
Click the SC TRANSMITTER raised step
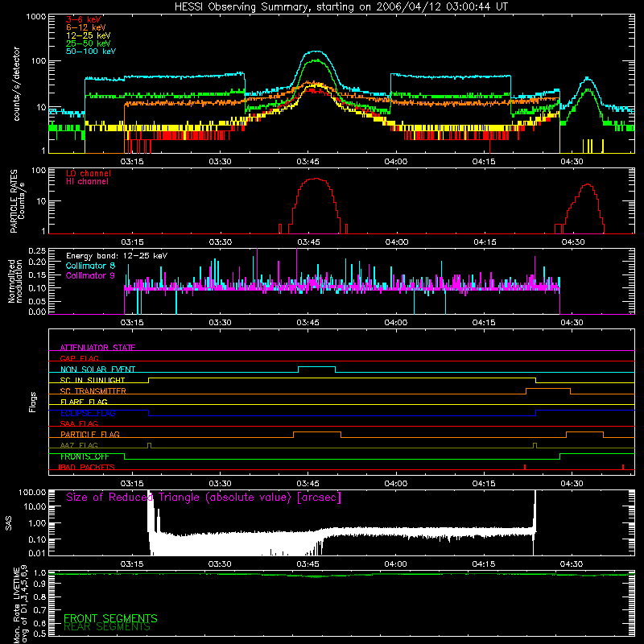click(548, 389)
